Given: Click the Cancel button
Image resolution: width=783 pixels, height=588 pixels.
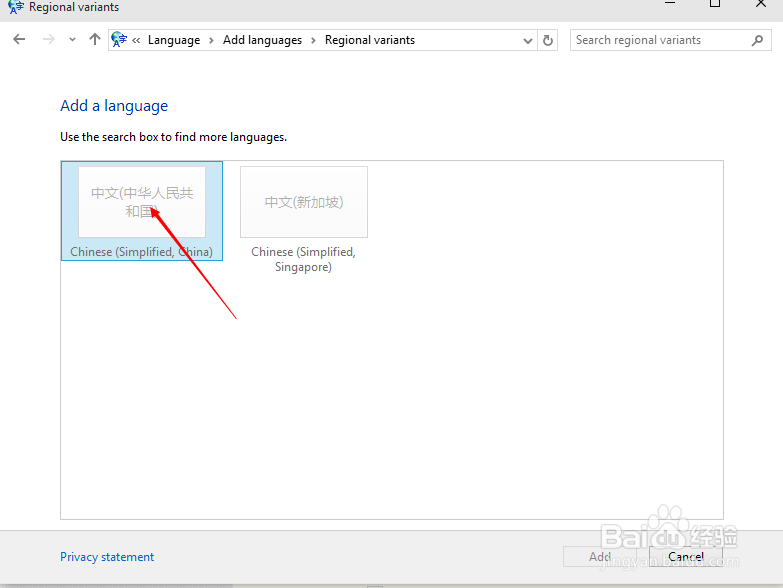Looking at the screenshot, I should click(686, 557).
